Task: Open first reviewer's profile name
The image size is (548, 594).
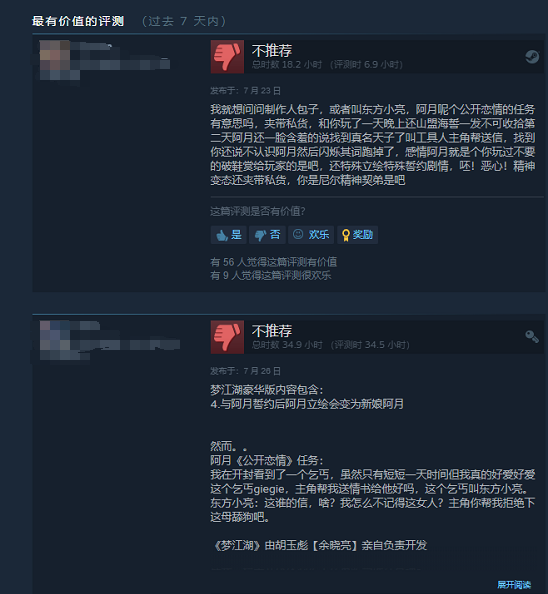Action: click(91, 47)
